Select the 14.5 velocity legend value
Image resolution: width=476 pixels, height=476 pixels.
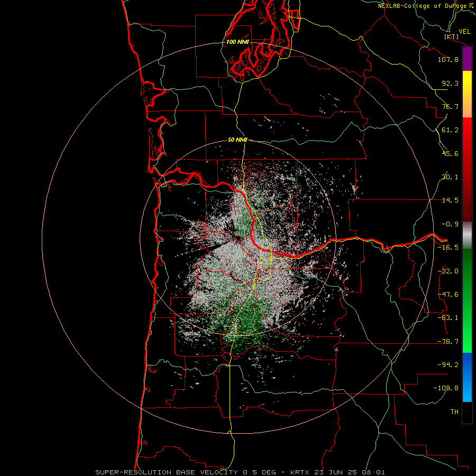tap(450, 200)
